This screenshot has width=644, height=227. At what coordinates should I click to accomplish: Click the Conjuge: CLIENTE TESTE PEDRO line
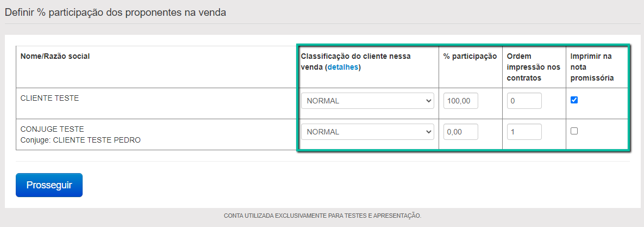click(x=80, y=140)
